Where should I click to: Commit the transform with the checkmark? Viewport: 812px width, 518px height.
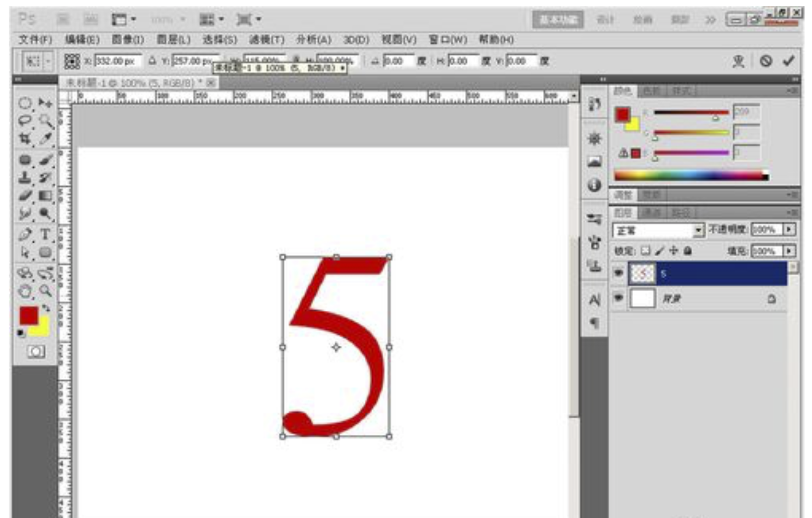(789, 61)
